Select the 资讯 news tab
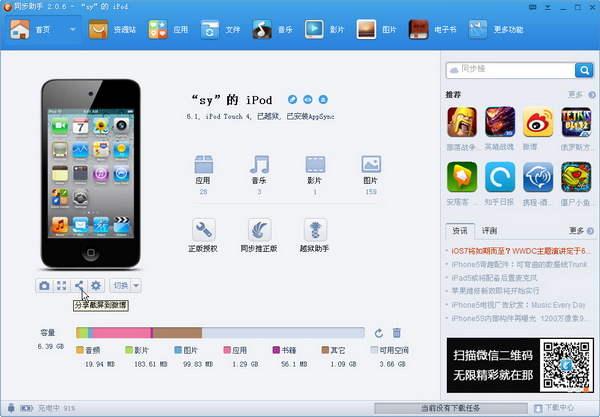The height and width of the screenshot is (417, 600). (460, 231)
